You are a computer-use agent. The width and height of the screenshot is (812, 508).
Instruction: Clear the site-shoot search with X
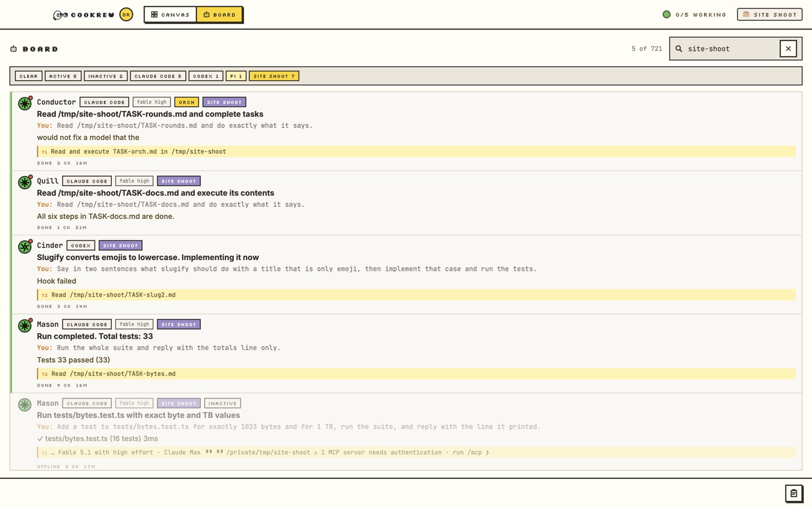point(788,49)
